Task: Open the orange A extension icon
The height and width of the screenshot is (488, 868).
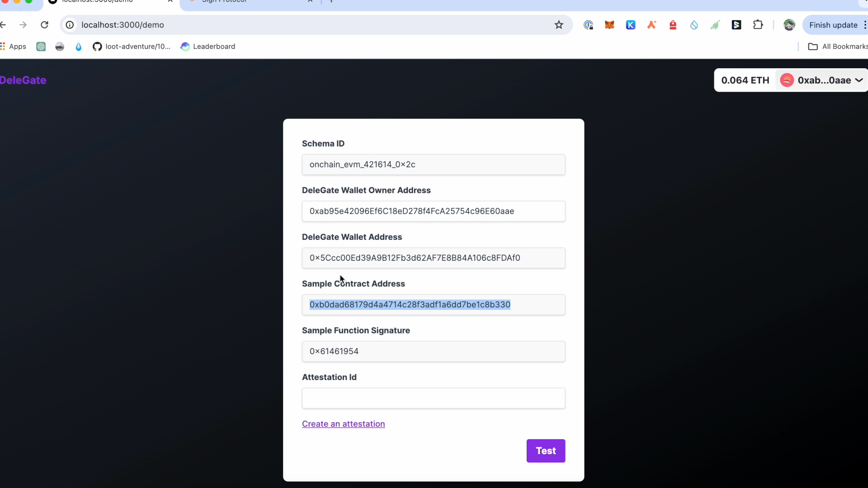Action: click(x=651, y=25)
